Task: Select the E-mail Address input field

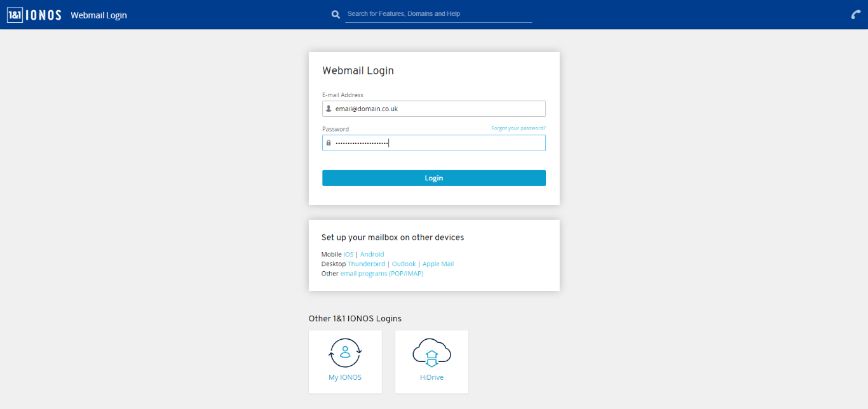Action: 434,108
